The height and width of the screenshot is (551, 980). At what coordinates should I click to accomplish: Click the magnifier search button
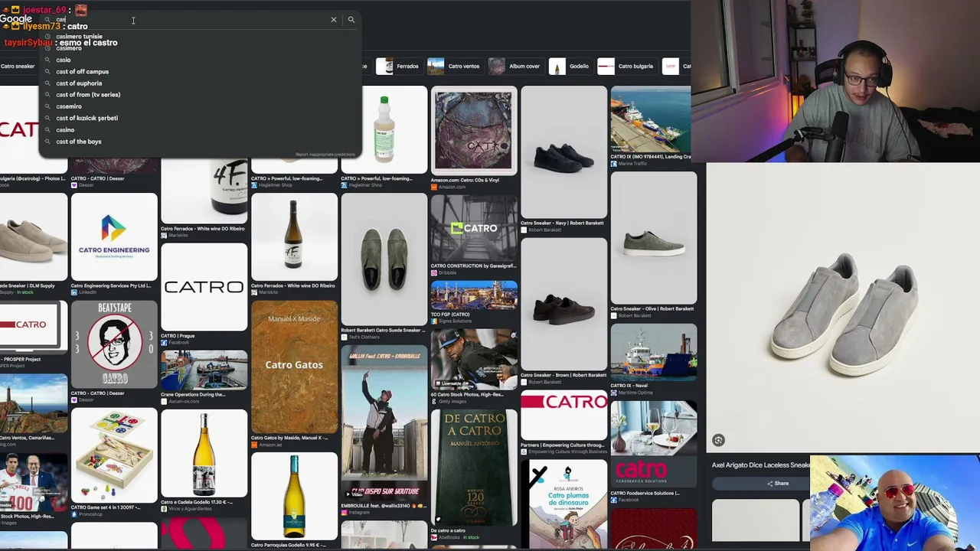tap(351, 20)
